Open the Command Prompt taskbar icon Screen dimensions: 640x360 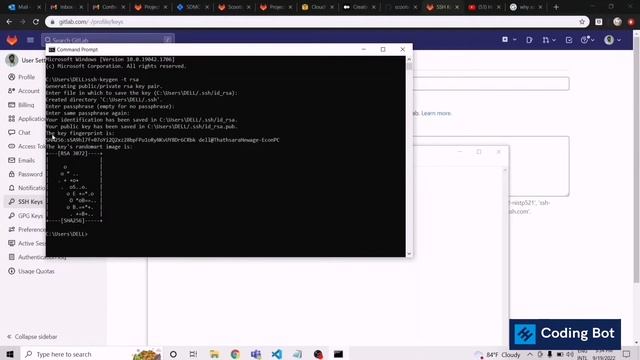pos(338,354)
